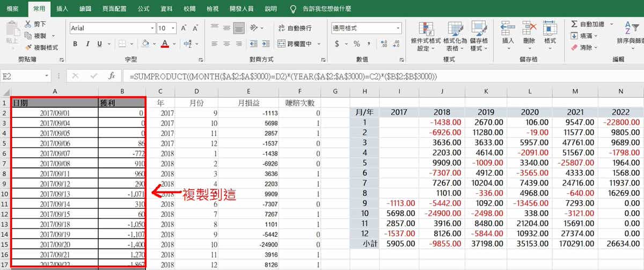Toggle Bold formatting

[75, 44]
